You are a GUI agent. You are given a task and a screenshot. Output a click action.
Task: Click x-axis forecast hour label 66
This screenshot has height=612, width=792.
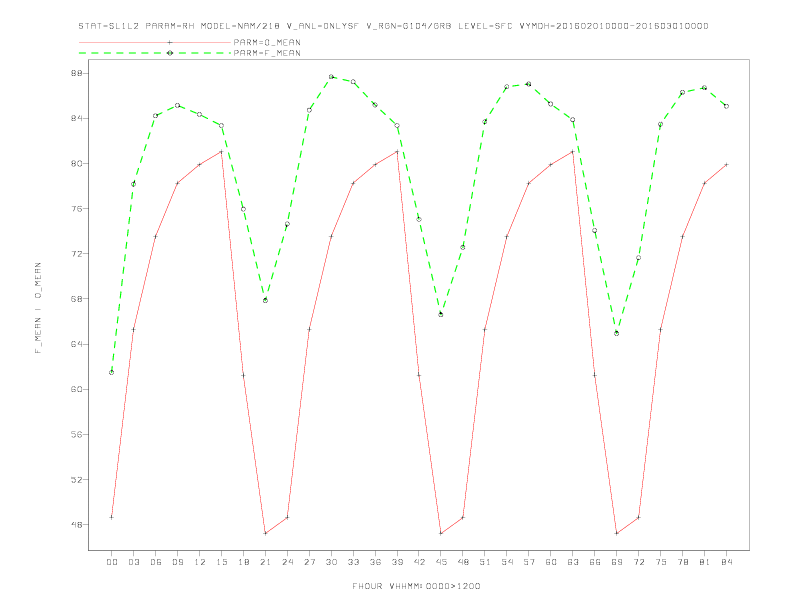pos(595,562)
